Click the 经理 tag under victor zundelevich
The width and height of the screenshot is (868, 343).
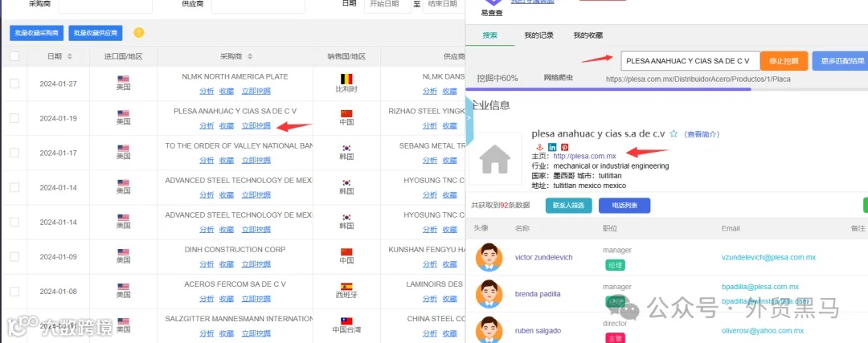pyautogui.click(x=615, y=265)
